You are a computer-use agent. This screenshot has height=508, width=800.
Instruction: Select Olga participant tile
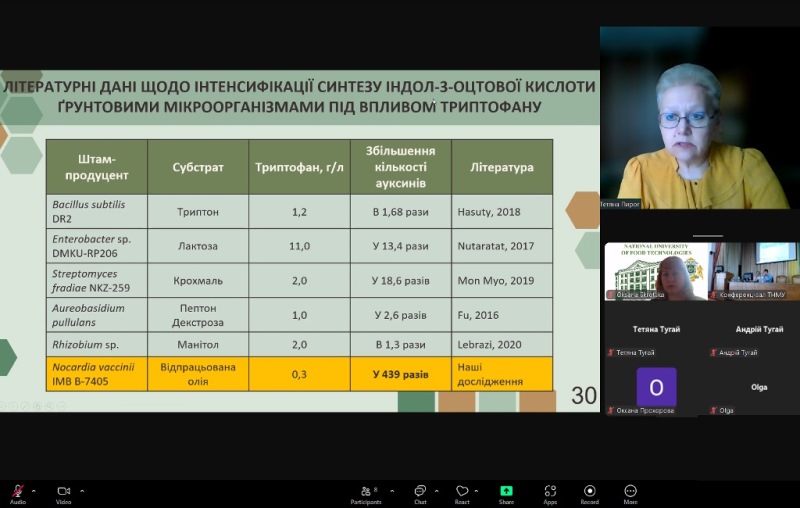(754, 387)
